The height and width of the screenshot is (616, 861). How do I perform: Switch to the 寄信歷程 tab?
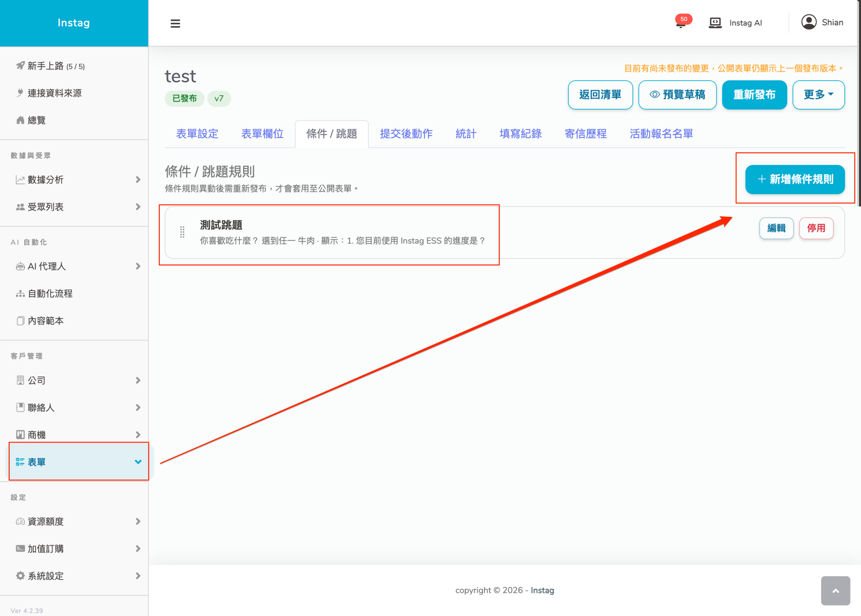tap(586, 134)
